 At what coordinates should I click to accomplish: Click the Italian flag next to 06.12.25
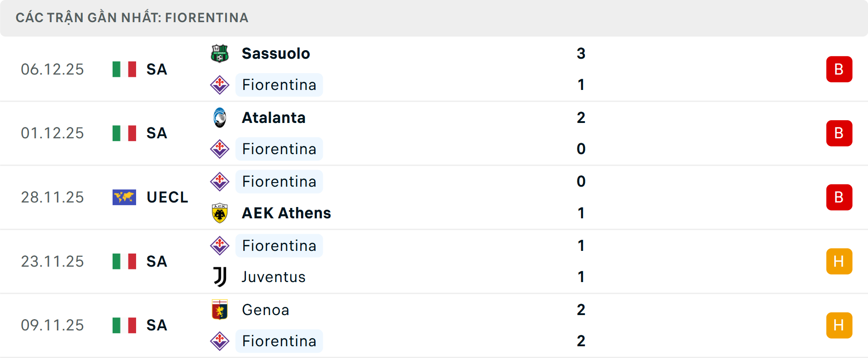[124, 69]
